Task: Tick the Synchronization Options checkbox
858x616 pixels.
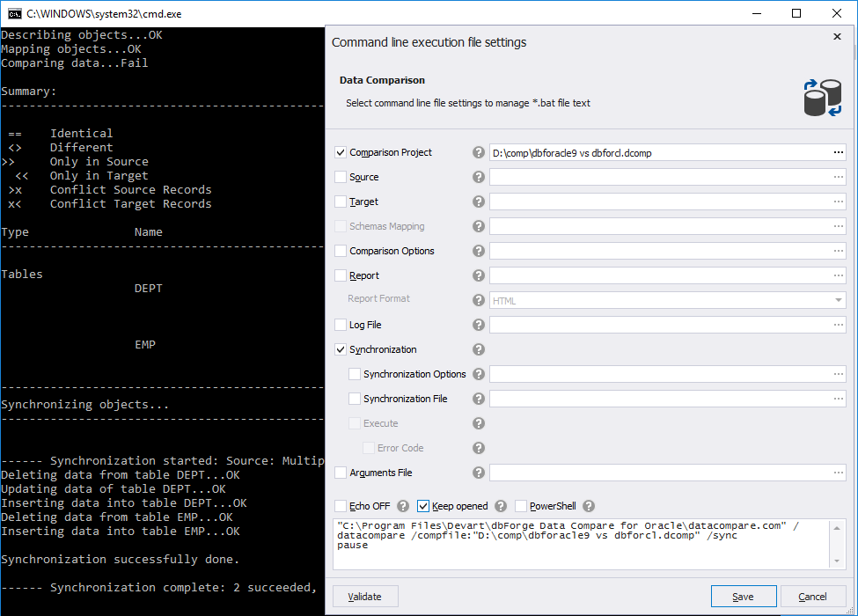Action: (355, 374)
